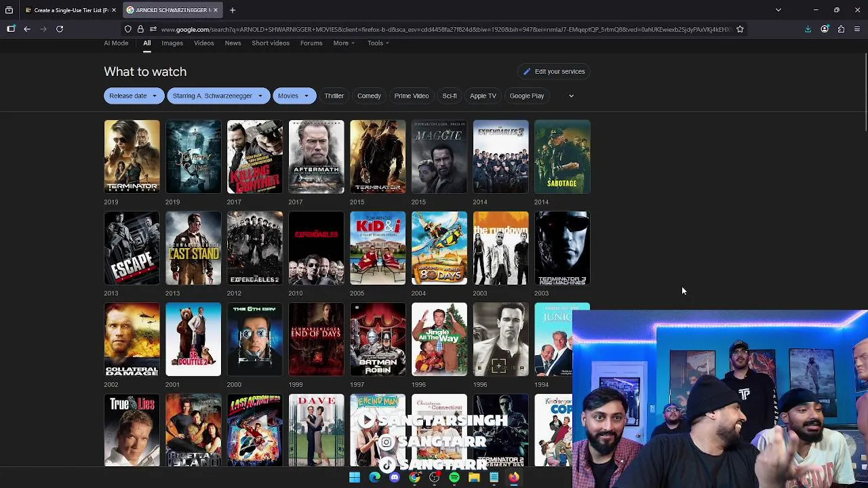Open File Explorer from the taskbar
The image size is (868, 488).
coord(474,478)
